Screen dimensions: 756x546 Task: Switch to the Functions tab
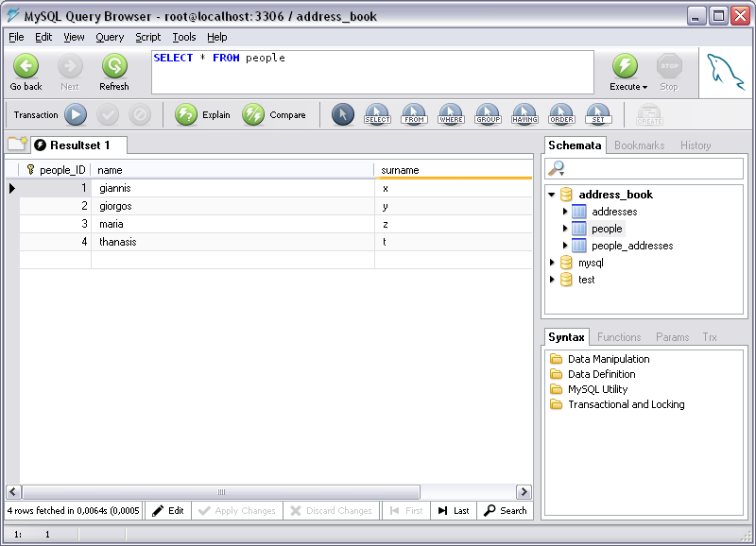[x=619, y=337]
